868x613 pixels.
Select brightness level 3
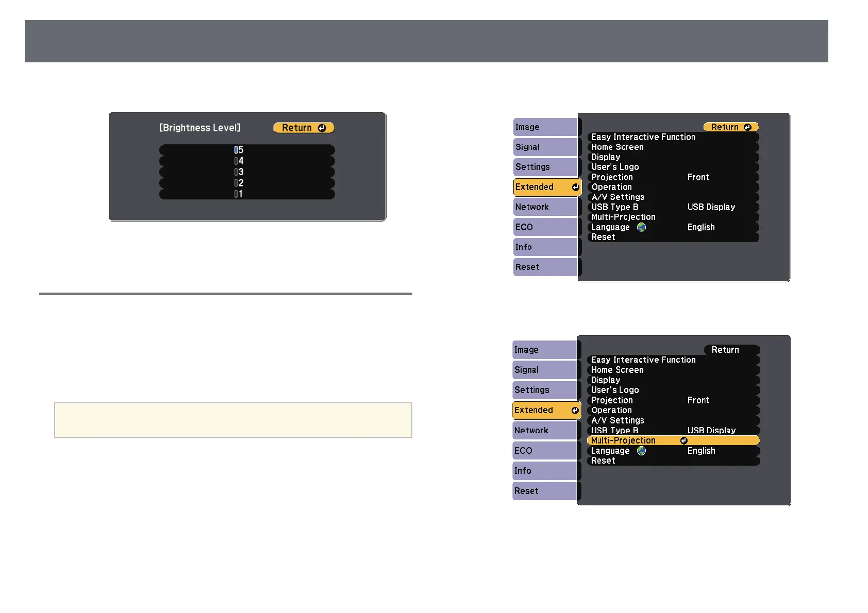[247, 172]
